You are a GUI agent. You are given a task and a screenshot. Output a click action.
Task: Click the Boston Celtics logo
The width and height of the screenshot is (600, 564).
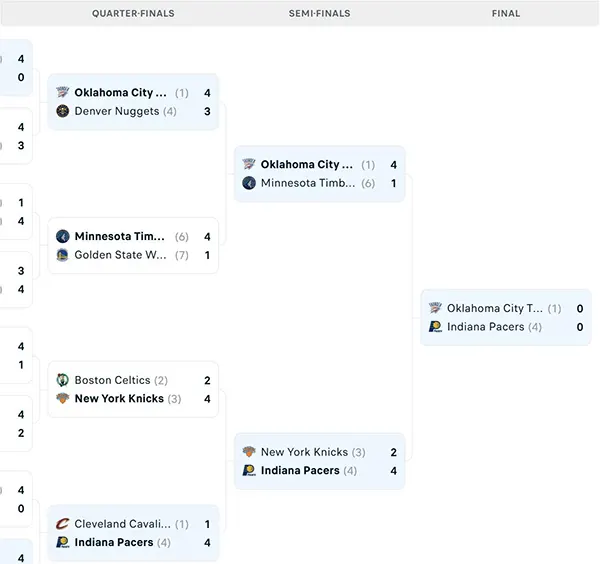(62, 380)
